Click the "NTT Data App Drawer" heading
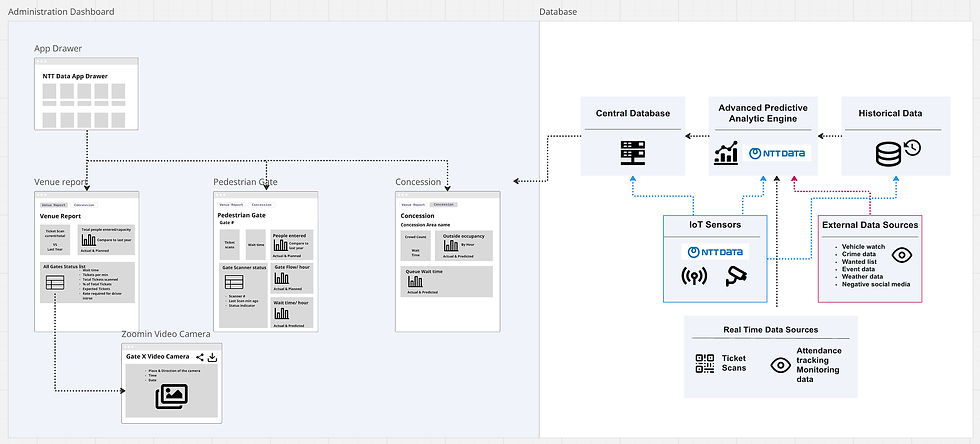This screenshot has height=444, width=980. pyautogui.click(x=75, y=76)
